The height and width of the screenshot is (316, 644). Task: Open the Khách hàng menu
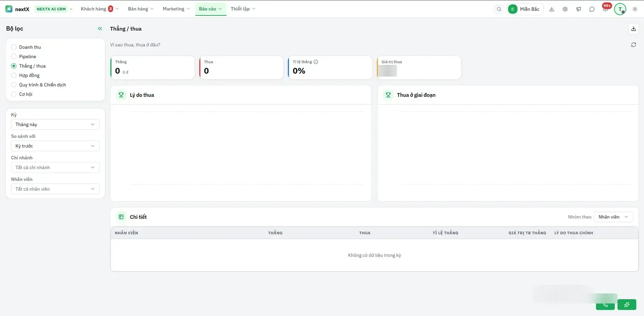click(x=99, y=9)
